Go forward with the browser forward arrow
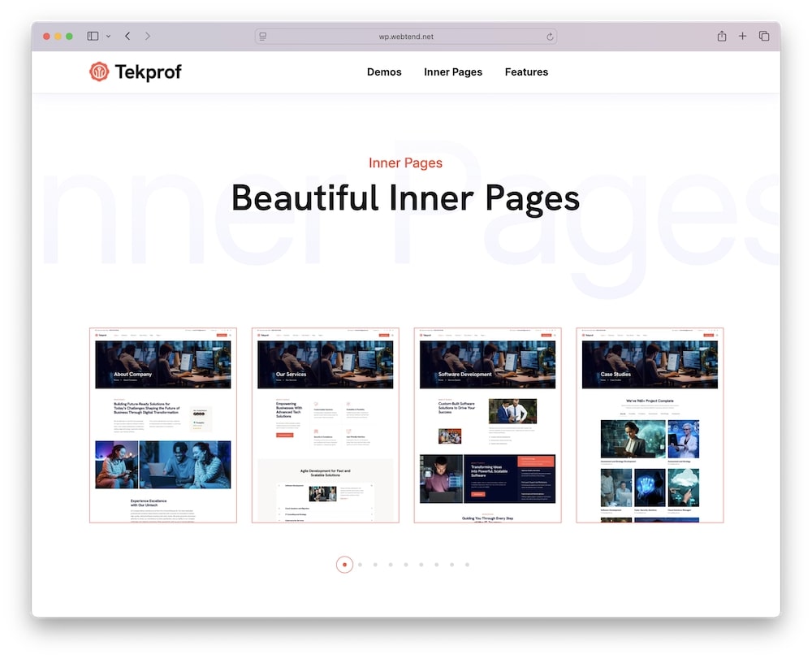 148,37
